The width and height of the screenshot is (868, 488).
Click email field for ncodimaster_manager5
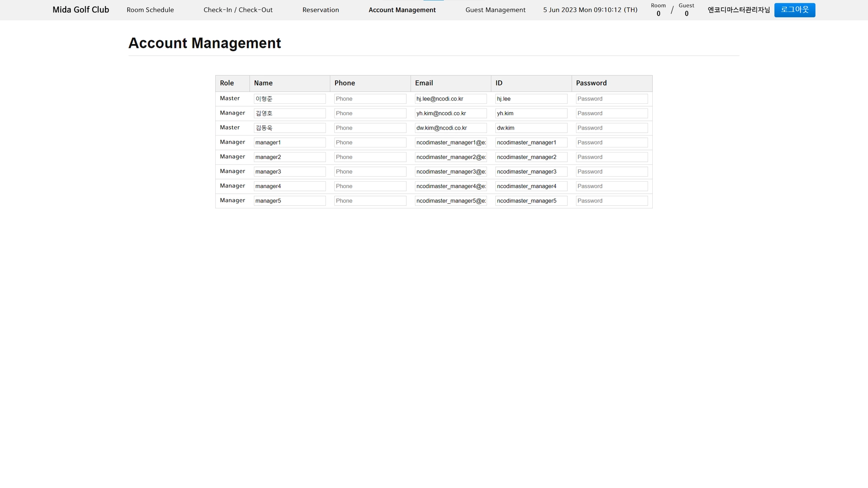coord(451,201)
